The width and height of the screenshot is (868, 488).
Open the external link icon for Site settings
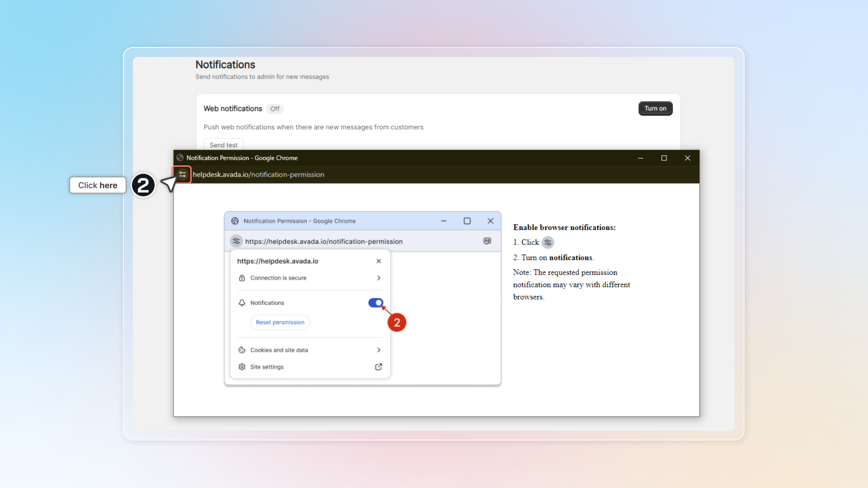pyautogui.click(x=378, y=367)
